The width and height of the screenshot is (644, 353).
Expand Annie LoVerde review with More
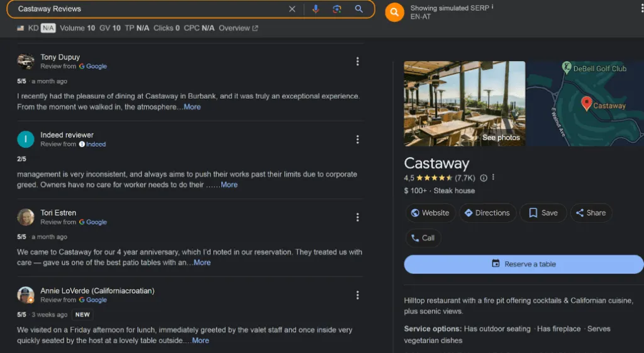[201, 340]
